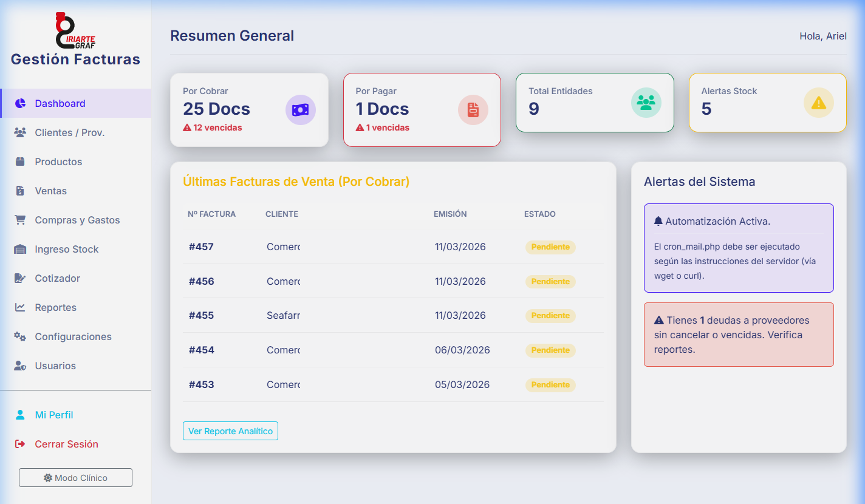The image size is (865, 504).
Task: Click the warning icon in the supplier debts alert
Action: click(659, 320)
